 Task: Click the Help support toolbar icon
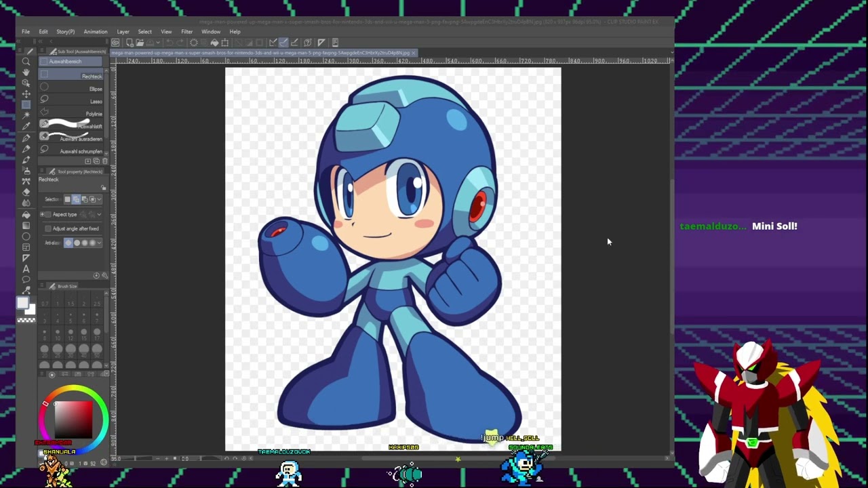[x=308, y=43]
